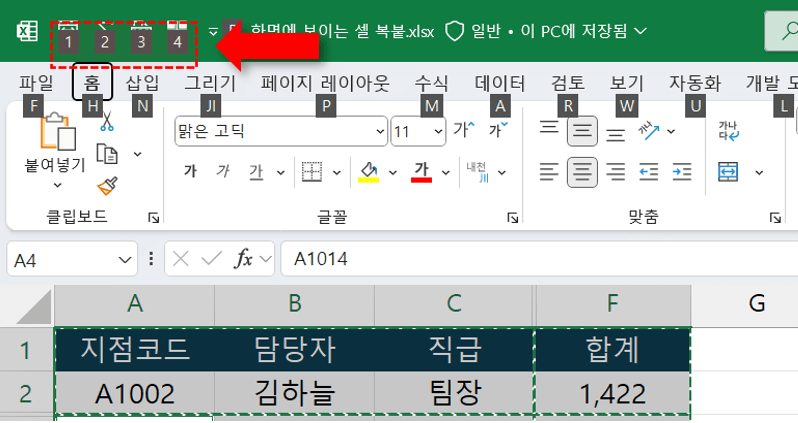Toggle bold formatting
The width and height of the screenshot is (798, 423).
click(190, 172)
